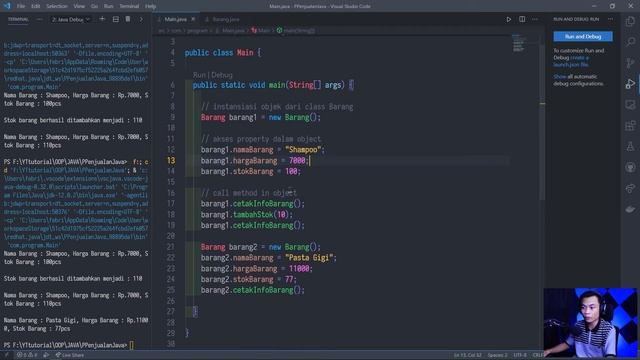Open the Remote Explorer monitor icon
This screenshot has width=640, height=360.
point(630,105)
